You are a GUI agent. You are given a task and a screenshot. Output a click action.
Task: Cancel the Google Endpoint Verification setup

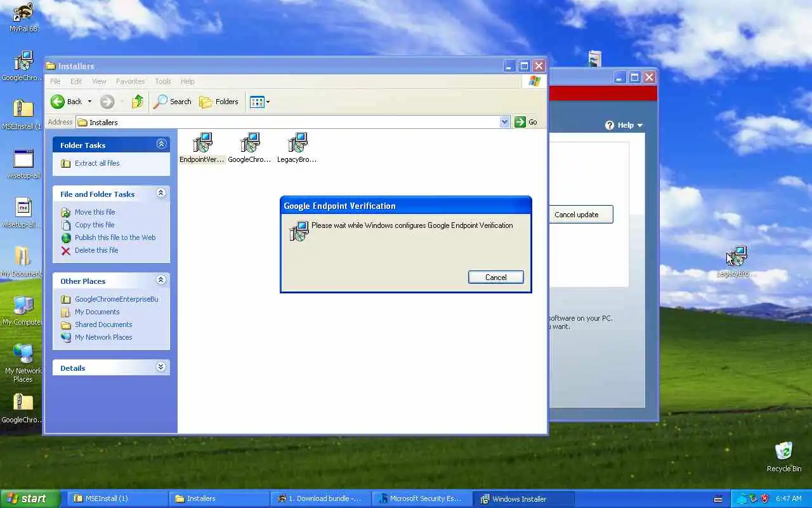[x=495, y=277]
